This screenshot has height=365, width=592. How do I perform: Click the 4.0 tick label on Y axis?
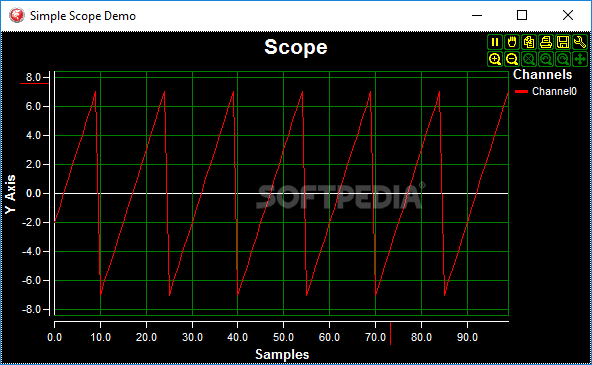click(33, 135)
